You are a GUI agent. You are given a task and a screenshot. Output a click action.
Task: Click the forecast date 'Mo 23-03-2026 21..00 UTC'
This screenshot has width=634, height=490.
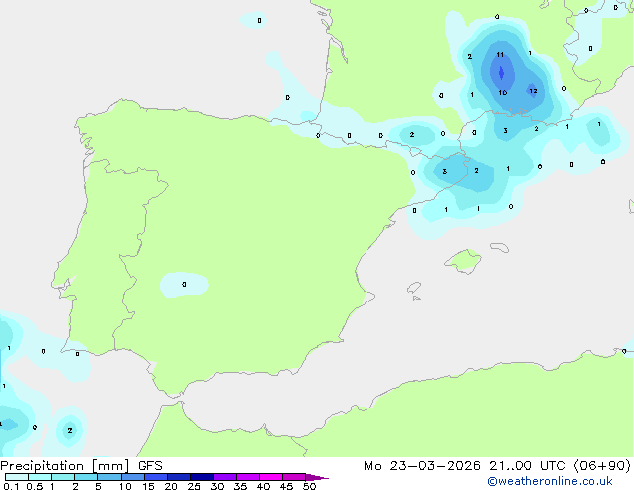point(465,466)
